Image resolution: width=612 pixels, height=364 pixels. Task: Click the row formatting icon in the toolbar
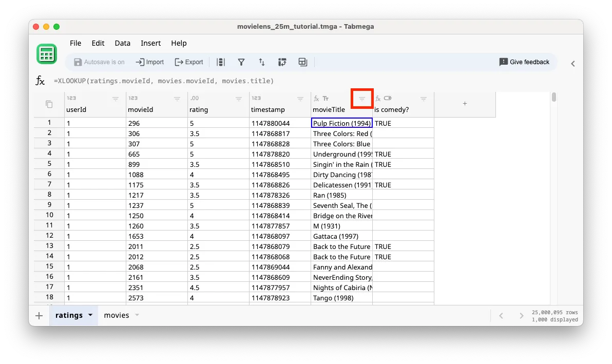click(221, 62)
